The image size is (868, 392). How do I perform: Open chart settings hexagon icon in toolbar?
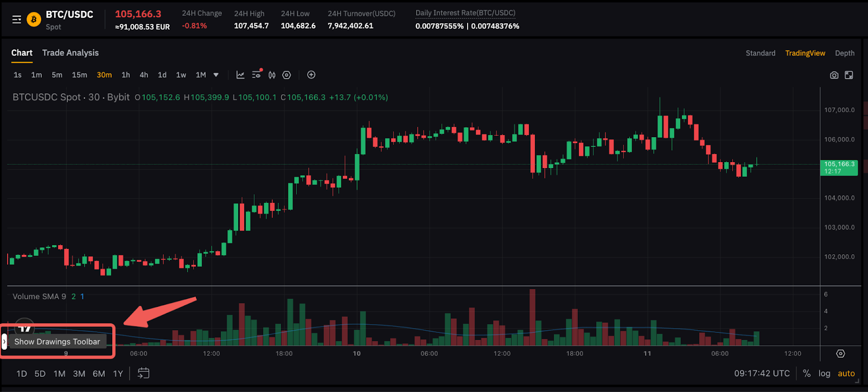click(x=286, y=75)
